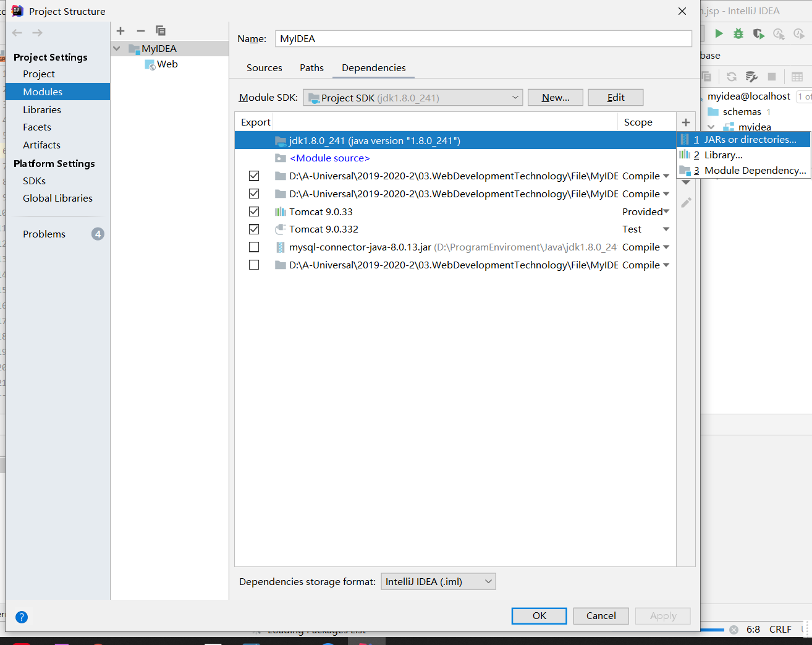Screen dimensions: 812x645
Task: Collapse the MyIDEA module tree node
Action: pyautogui.click(x=117, y=48)
